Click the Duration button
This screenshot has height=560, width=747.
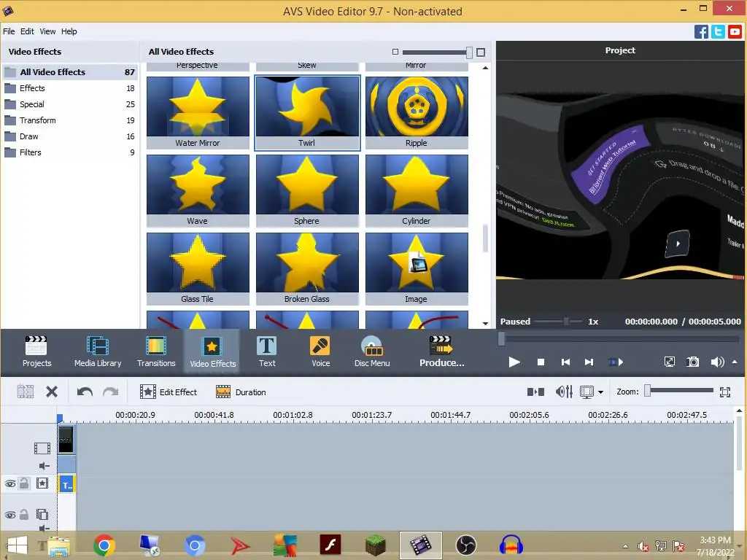(x=241, y=392)
